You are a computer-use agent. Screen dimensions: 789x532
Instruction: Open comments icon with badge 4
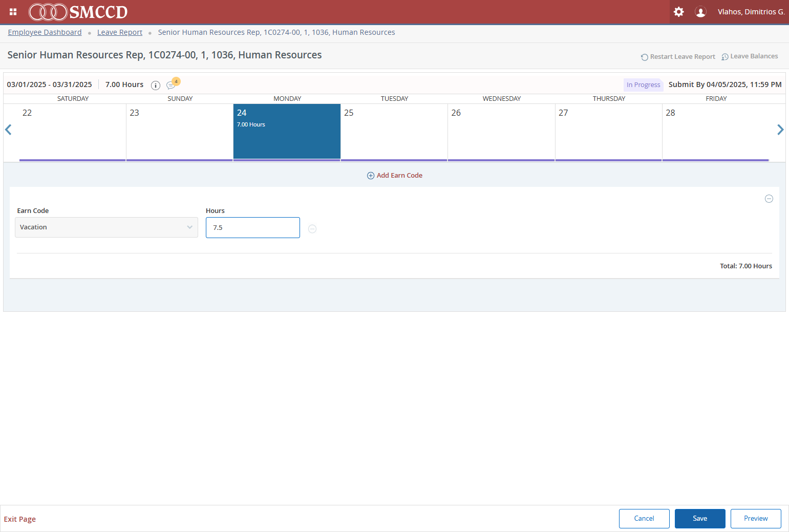click(173, 84)
